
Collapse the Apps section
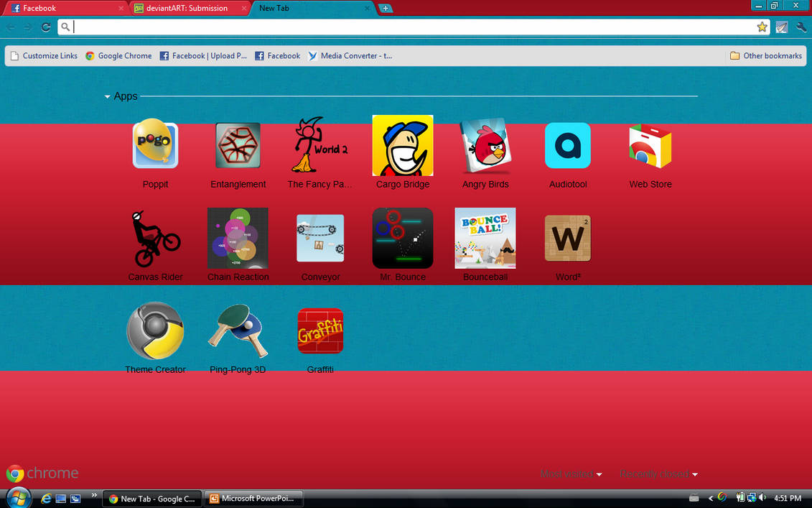(x=107, y=96)
